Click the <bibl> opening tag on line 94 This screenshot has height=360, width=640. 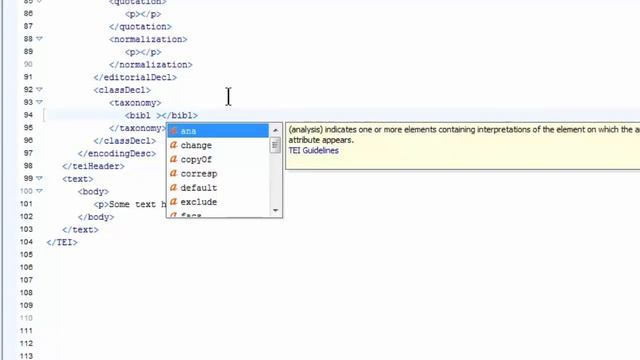click(143, 116)
